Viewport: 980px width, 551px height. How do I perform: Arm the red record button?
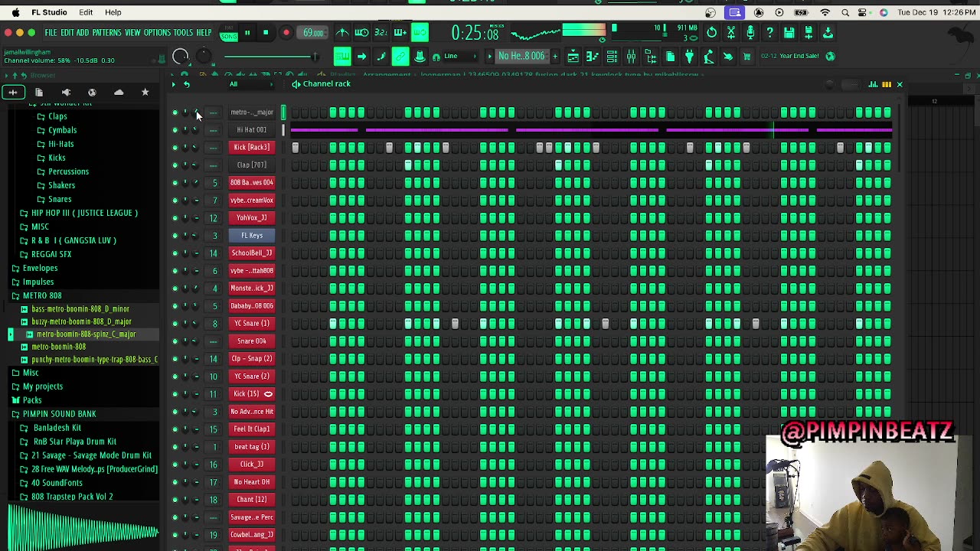286,32
